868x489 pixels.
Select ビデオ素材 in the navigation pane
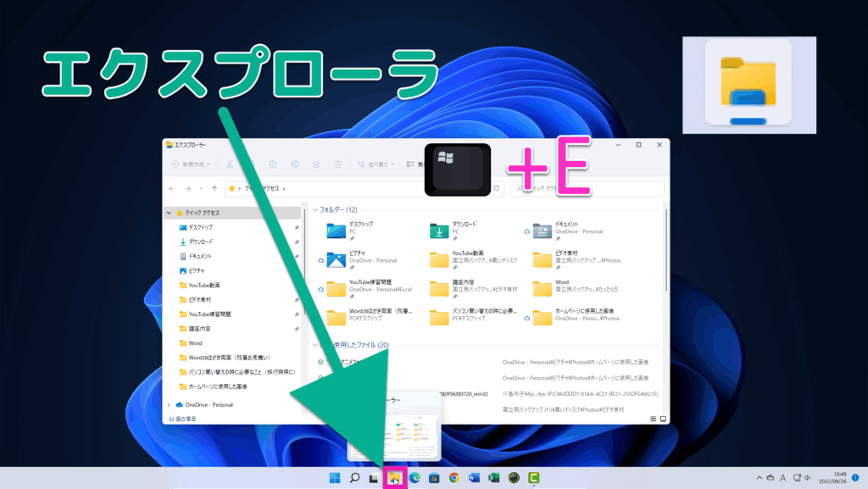(199, 300)
